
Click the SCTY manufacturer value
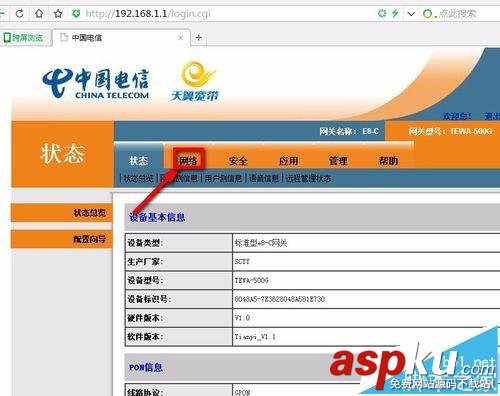(242, 261)
